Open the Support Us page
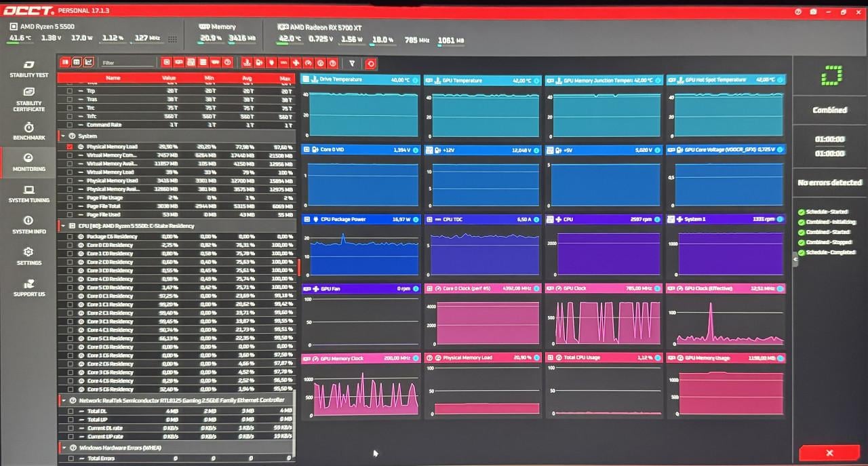868x466 pixels. point(28,288)
